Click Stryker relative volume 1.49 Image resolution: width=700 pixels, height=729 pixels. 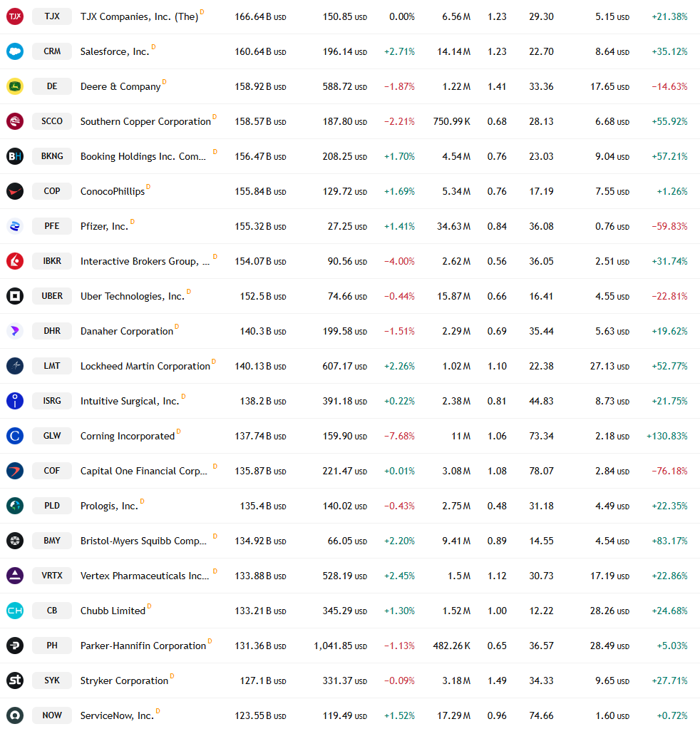pyautogui.click(x=497, y=680)
